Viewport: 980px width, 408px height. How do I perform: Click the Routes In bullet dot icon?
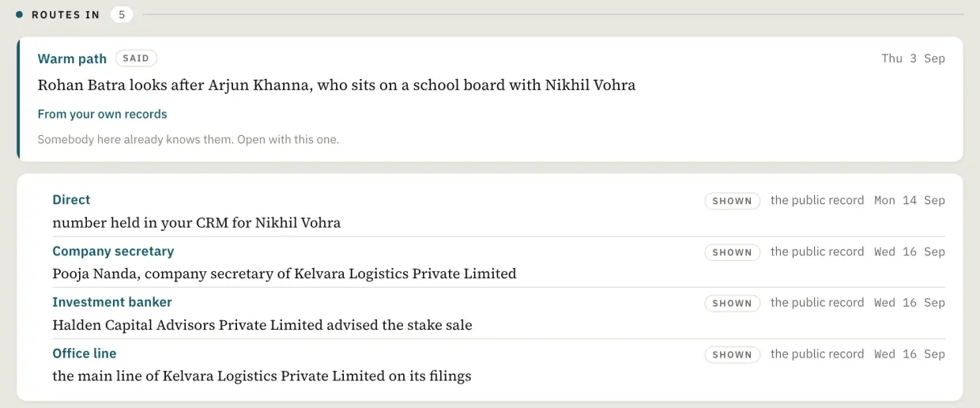(x=19, y=14)
